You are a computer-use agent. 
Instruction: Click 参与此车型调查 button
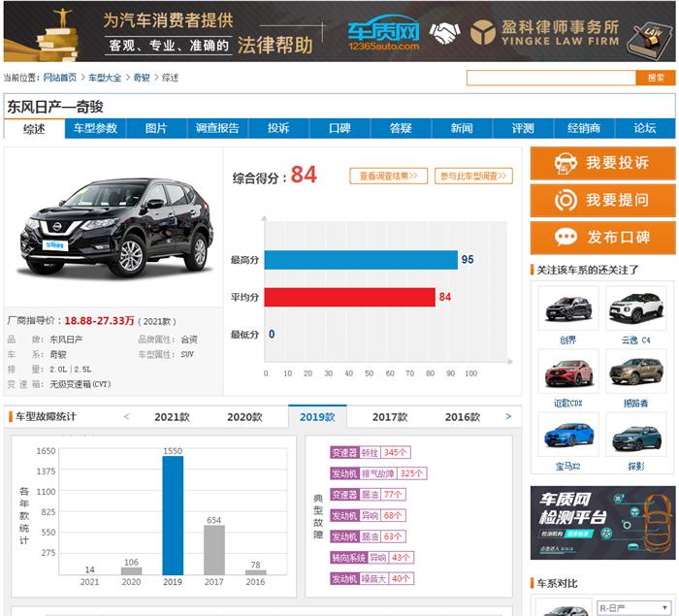pyautogui.click(x=473, y=176)
